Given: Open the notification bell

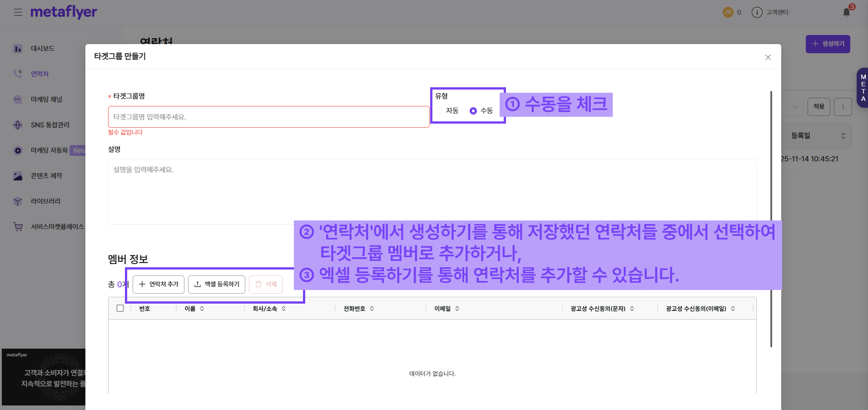Looking at the screenshot, I should coord(847,12).
